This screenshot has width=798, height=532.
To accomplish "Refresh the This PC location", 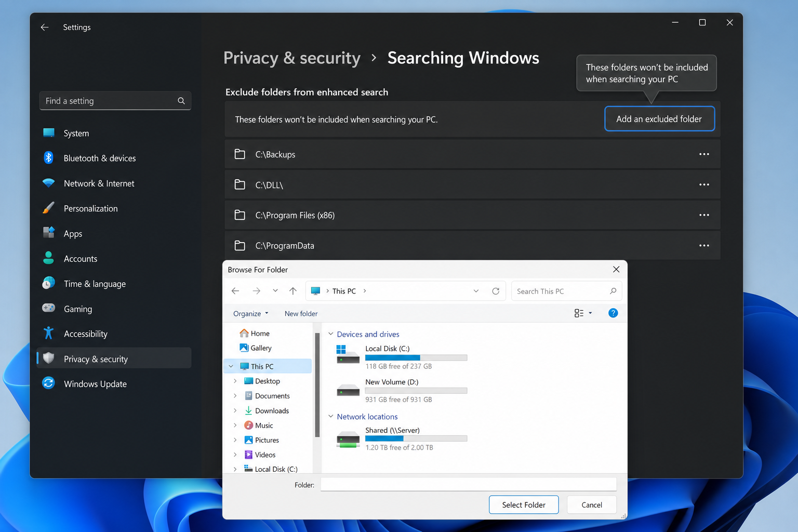I will tap(496, 291).
